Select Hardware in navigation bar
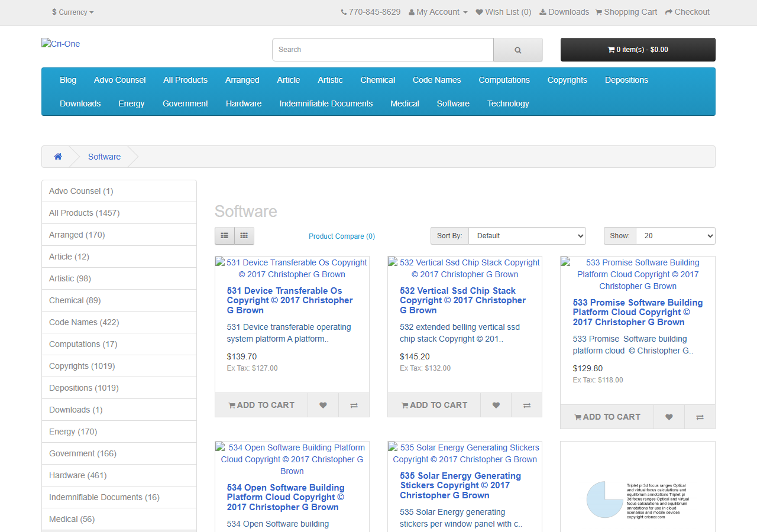The image size is (757, 532). coord(244,103)
